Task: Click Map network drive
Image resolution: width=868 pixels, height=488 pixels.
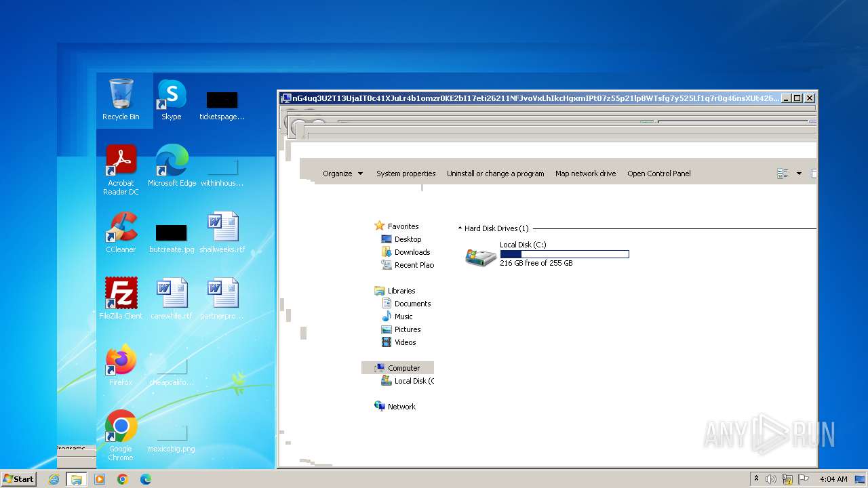Action: pyautogui.click(x=585, y=174)
